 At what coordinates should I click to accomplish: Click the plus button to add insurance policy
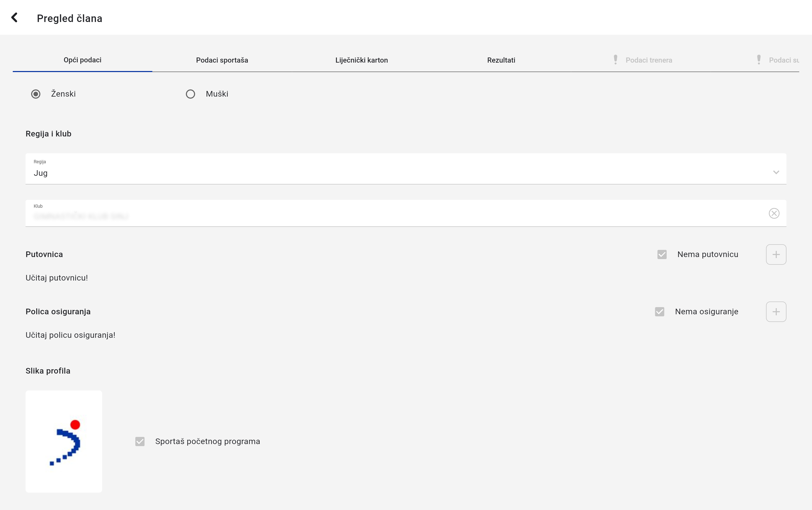(x=776, y=312)
